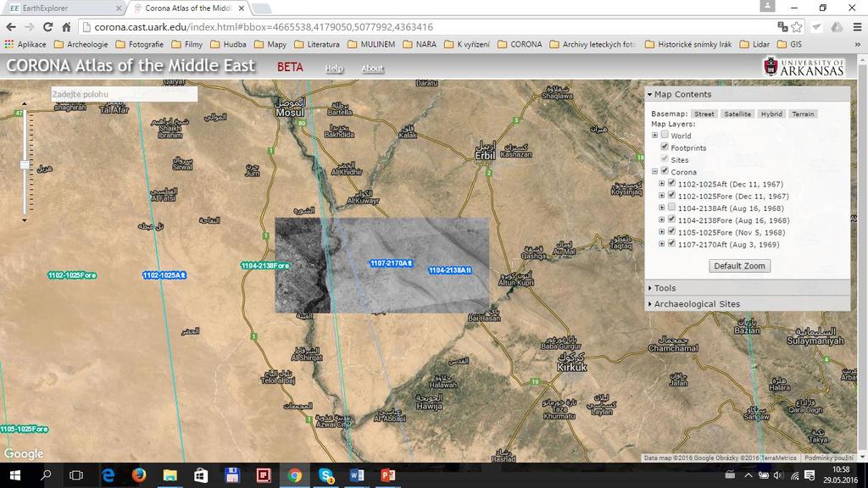Screen dimensions: 868x488
Task: Open the GIS bookmarks folder
Action: [x=790, y=44]
